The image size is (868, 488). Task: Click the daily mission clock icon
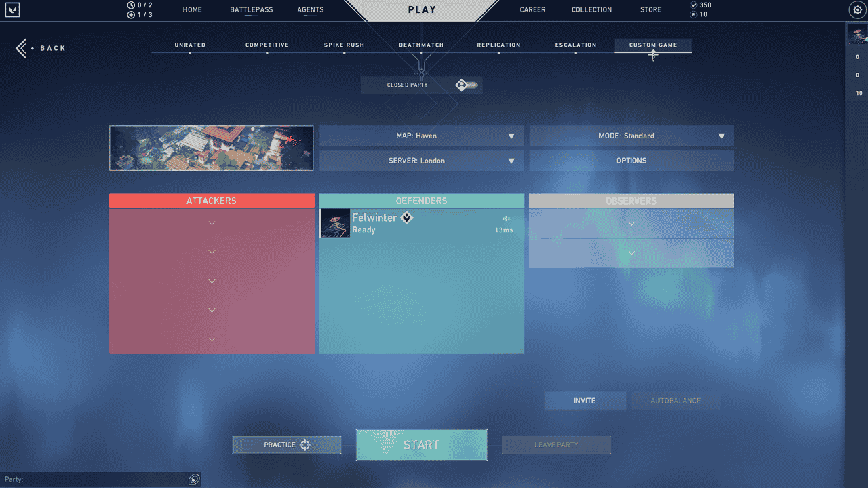click(x=131, y=5)
